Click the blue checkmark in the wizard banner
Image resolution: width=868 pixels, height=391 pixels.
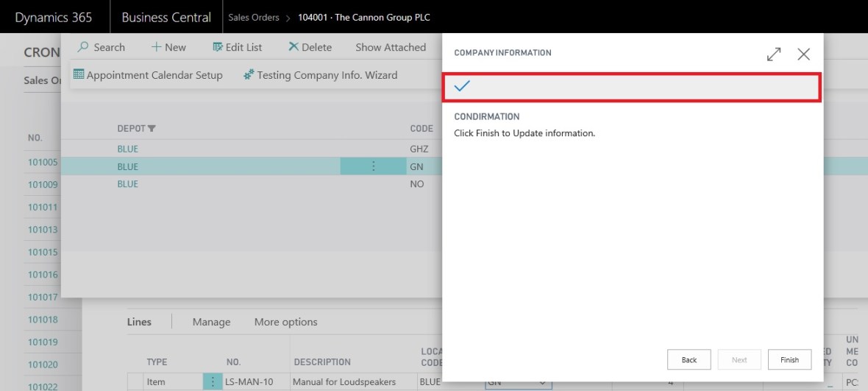pyautogui.click(x=462, y=87)
